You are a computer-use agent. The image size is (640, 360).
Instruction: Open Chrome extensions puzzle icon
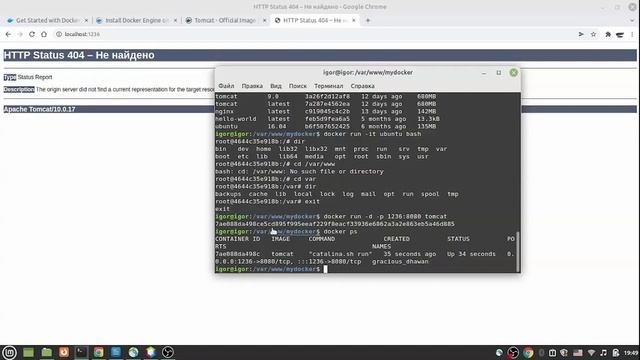click(608, 35)
